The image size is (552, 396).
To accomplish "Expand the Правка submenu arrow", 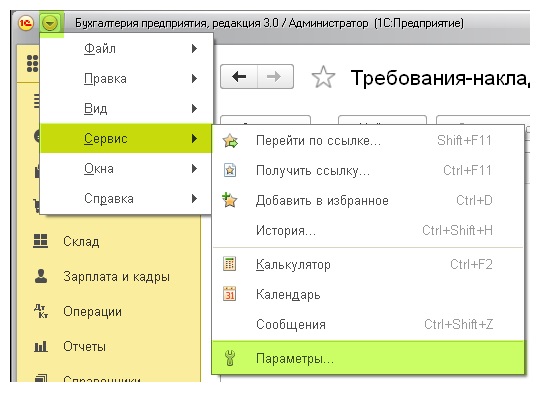I will point(194,78).
